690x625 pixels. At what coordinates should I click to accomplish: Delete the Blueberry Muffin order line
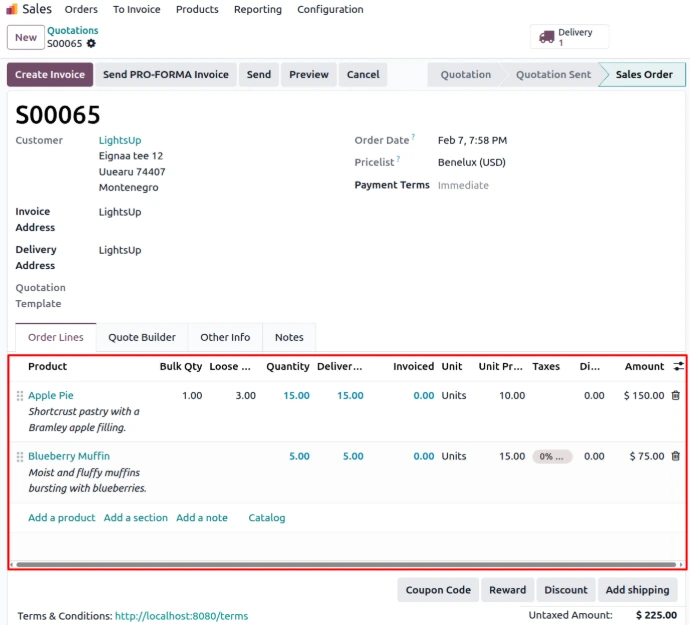(675, 457)
